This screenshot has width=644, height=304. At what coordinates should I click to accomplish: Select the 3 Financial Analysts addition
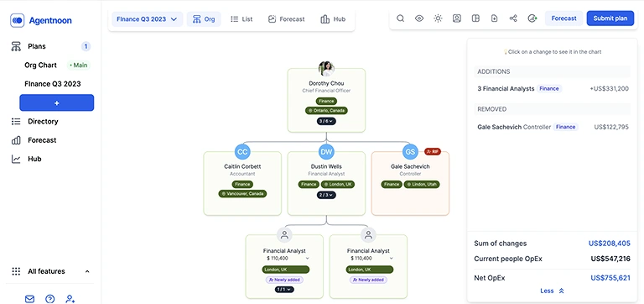pyautogui.click(x=553, y=88)
